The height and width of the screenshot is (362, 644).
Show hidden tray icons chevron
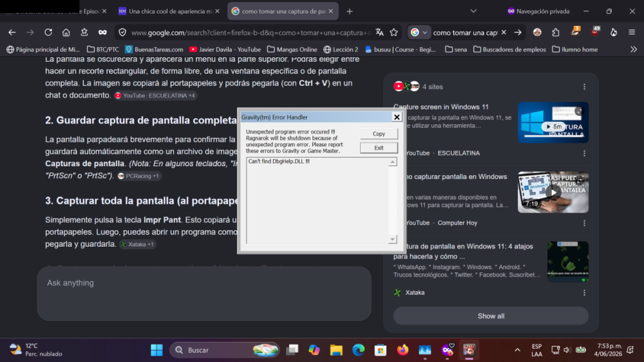518,350
